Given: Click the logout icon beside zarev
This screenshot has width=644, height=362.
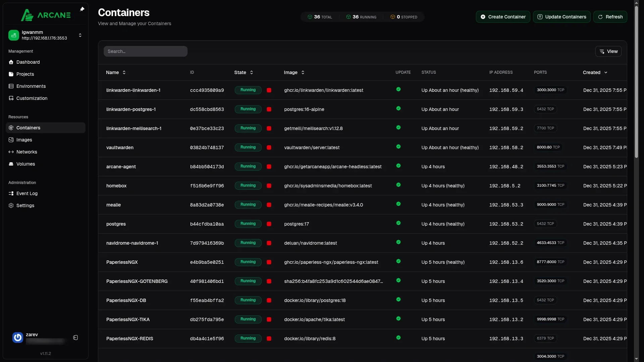Looking at the screenshot, I should (75, 338).
